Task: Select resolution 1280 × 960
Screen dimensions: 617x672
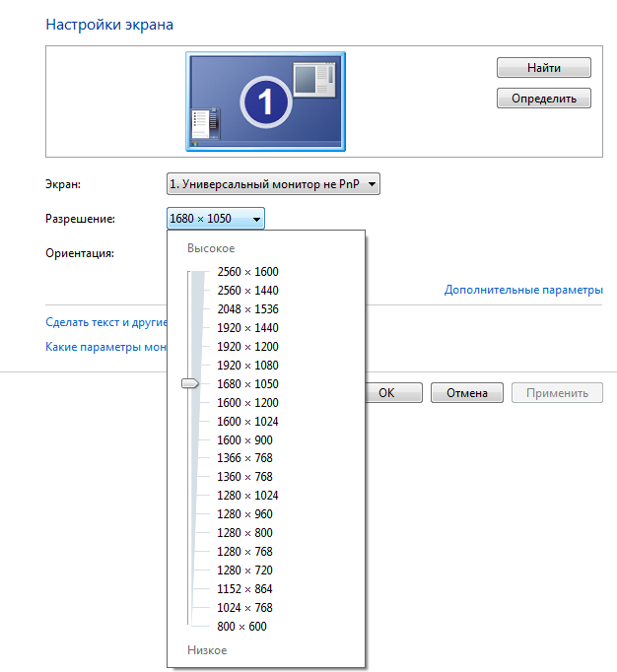Action: (x=244, y=514)
